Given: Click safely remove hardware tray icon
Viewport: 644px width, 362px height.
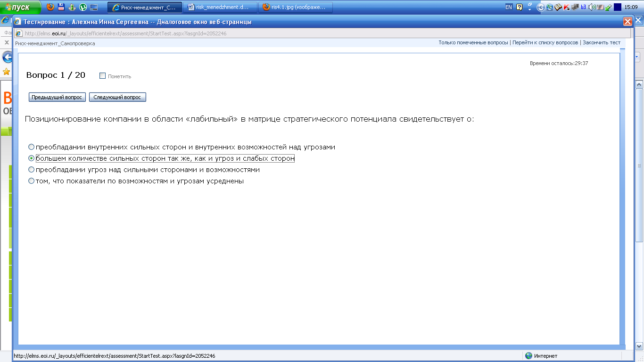Looking at the screenshot, I should [609, 7].
